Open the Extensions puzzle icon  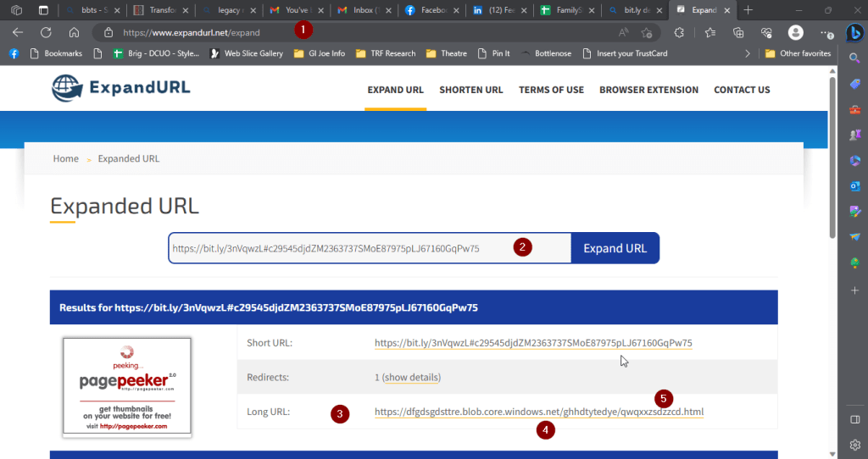(679, 33)
